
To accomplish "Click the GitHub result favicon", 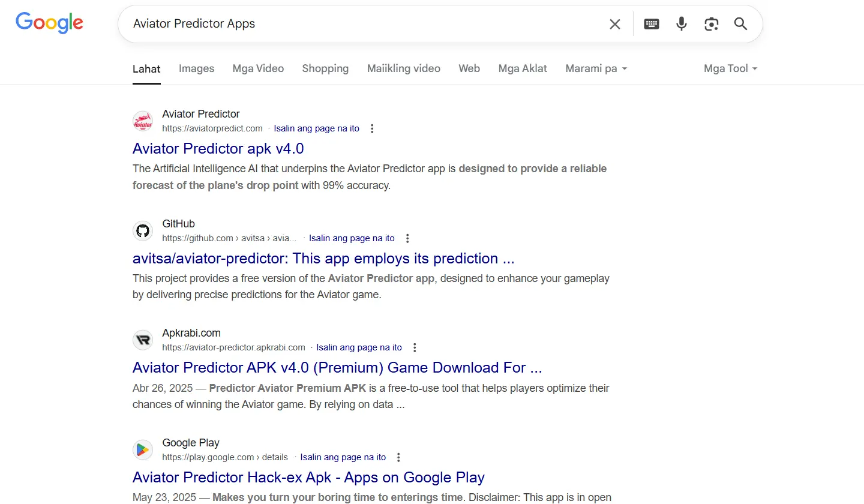I will (143, 231).
